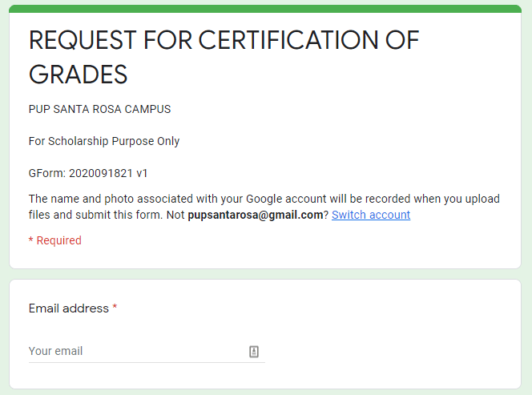Click the For Scholarship Purpose Only line
Viewport: 532px width, 395px height.
[104, 141]
